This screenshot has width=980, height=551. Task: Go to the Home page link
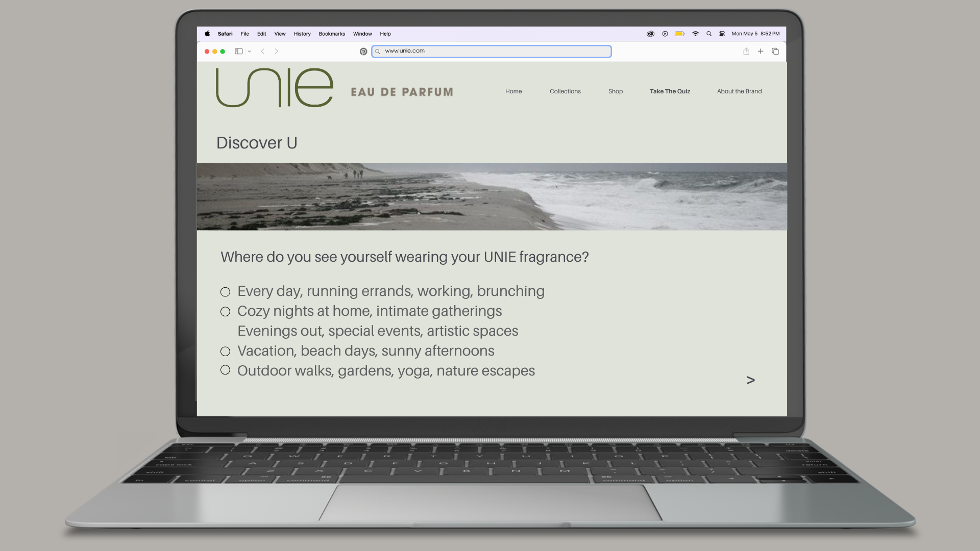pyautogui.click(x=513, y=91)
